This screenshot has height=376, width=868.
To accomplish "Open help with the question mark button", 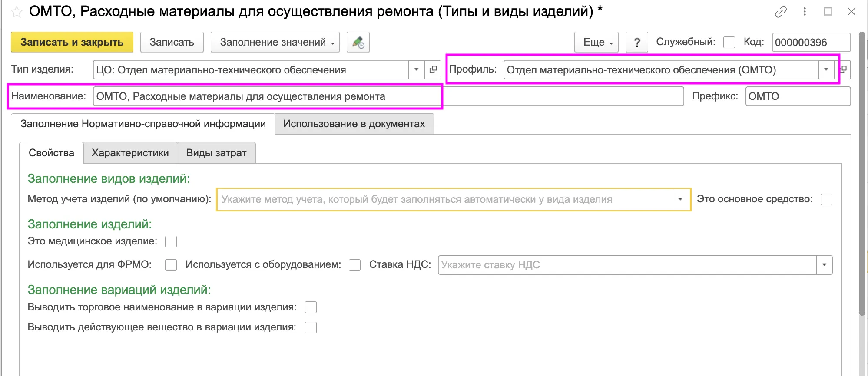I will click(637, 42).
